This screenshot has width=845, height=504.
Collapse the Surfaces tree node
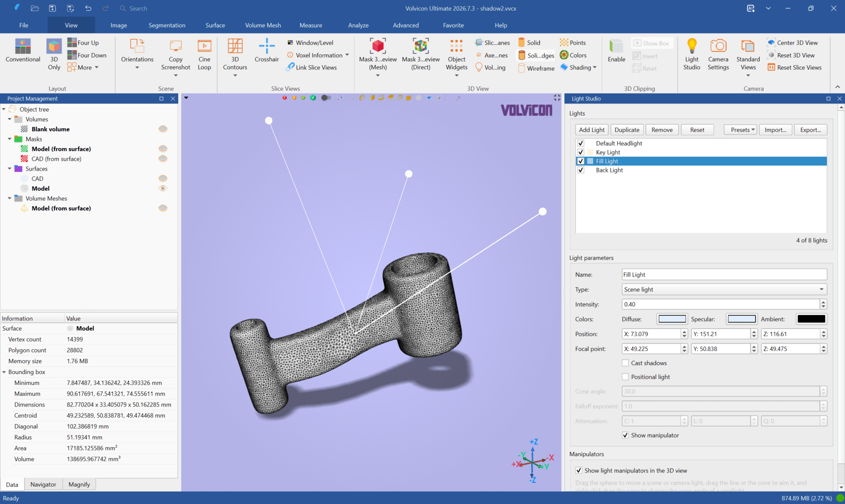[9, 169]
